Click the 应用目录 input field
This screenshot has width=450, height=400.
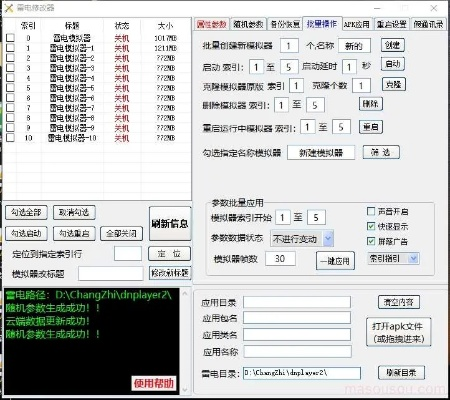297,302
